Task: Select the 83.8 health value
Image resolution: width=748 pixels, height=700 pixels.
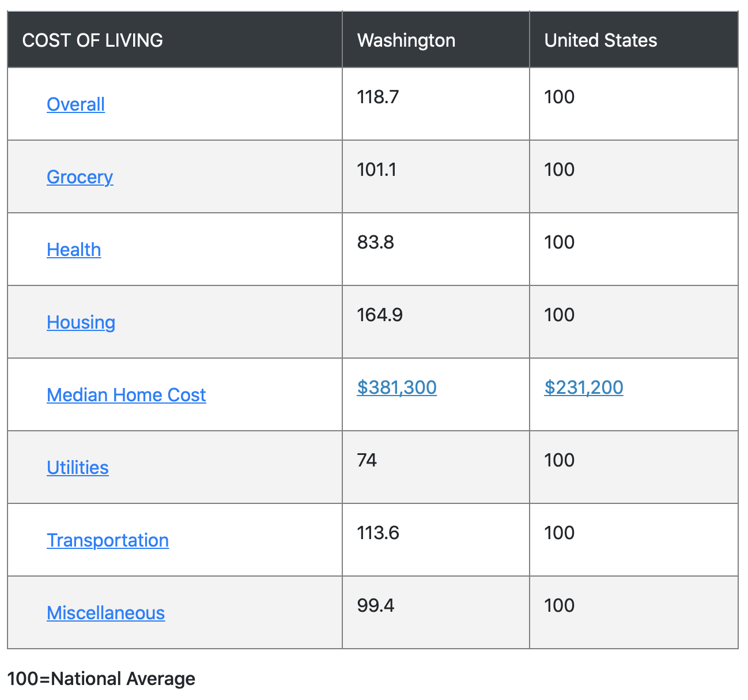Action: [x=375, y=242]
